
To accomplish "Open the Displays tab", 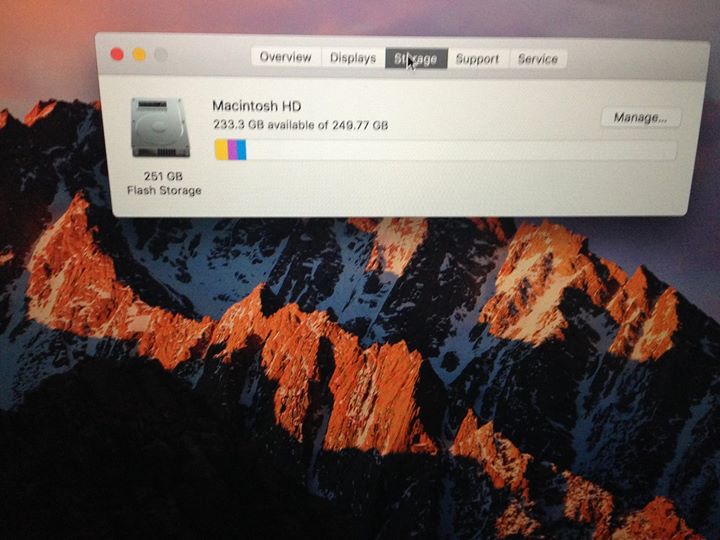I will (353, 58).
